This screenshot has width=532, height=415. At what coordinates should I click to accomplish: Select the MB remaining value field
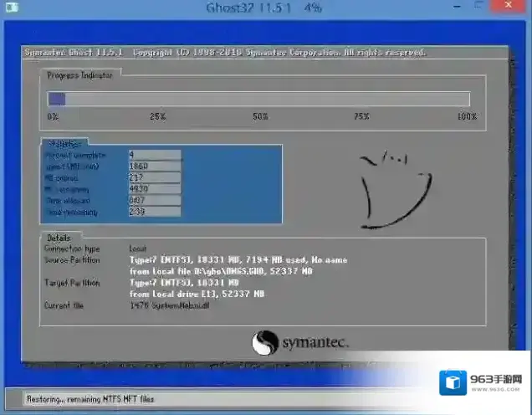154,189
